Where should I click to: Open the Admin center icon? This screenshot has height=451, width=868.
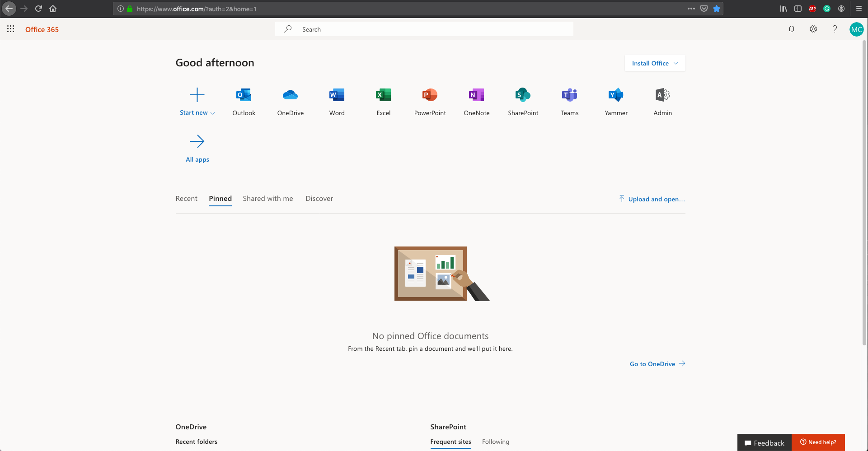click(x=662, y=95)
